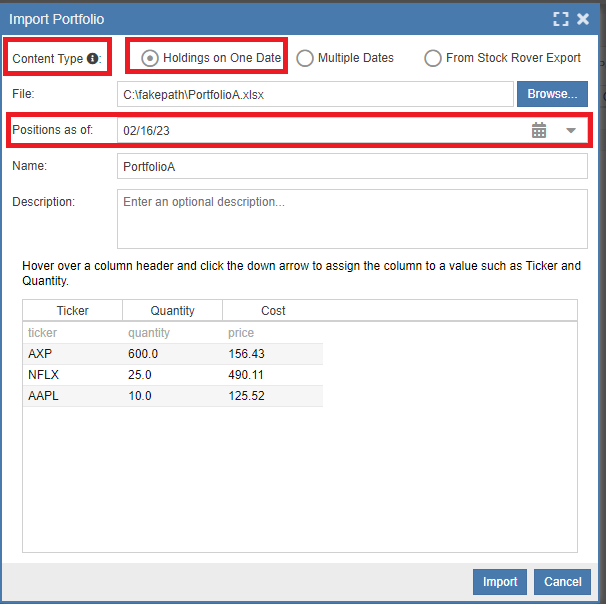Open the calendar date picker icon
Screen dimensions: 606x604
pyautogui.click(x=539, y=130)
